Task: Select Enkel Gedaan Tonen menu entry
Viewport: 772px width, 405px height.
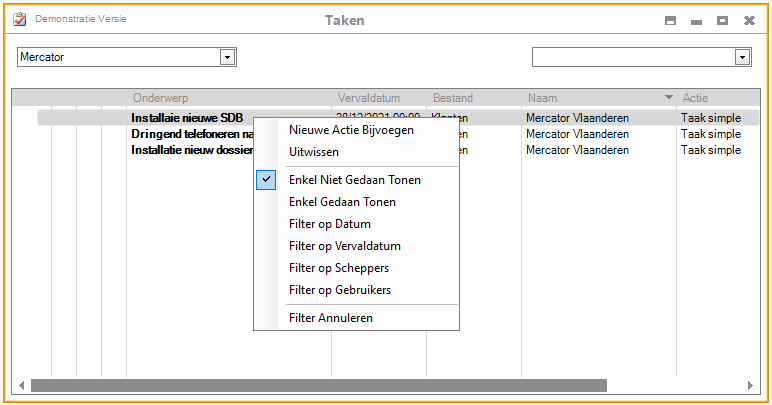Action: pos(342,202)
